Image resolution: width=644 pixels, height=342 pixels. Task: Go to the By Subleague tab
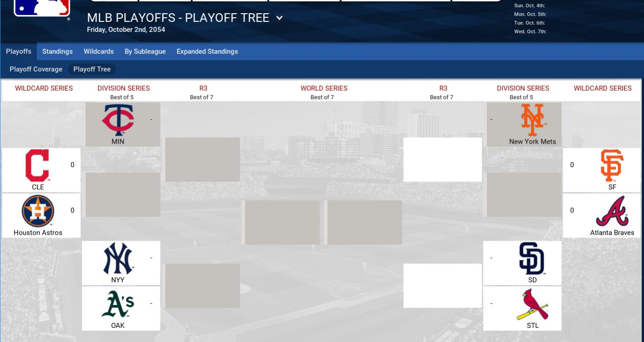[x=145, y=52]
